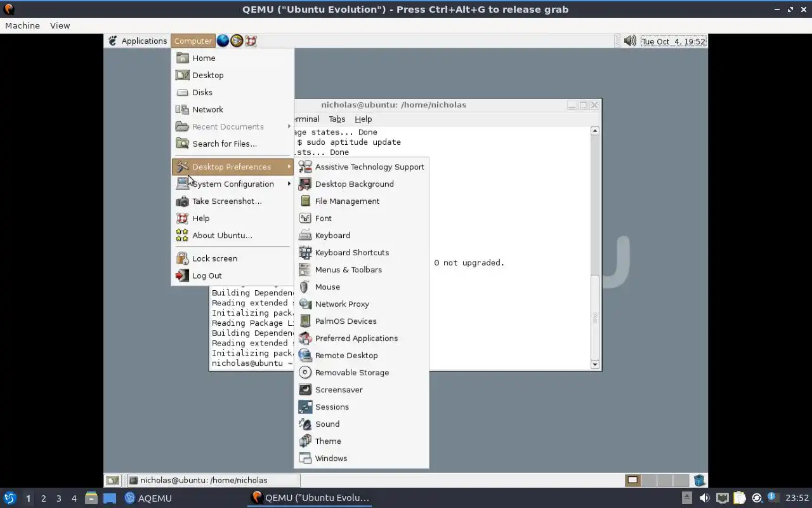Click the Mouse preferences icon
The image size is (812, 508).
pyautogui.click(x=305, y=287)
